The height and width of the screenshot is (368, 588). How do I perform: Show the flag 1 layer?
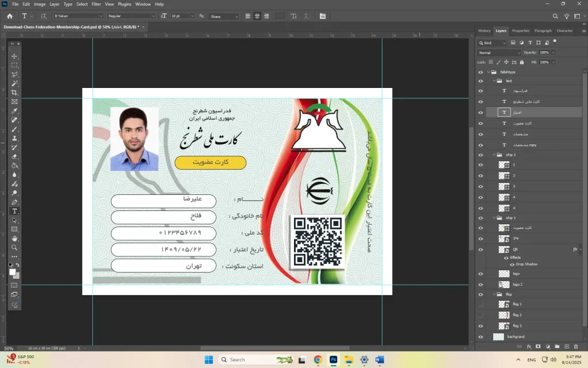[x=481, y=304]
